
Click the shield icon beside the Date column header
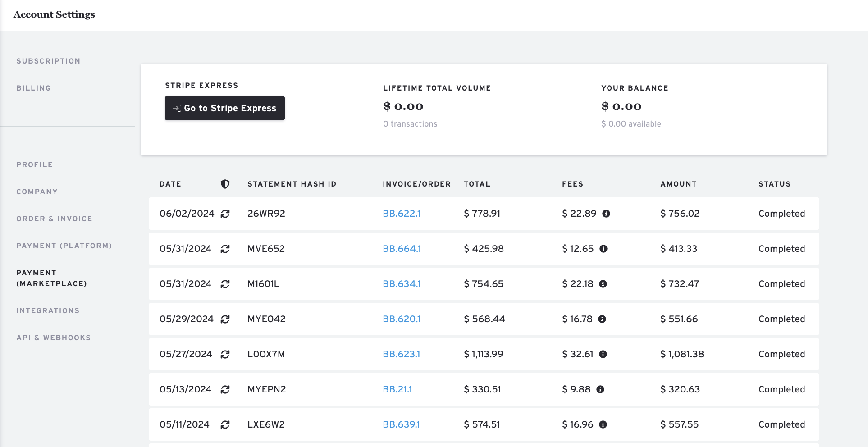pos(225,184)
